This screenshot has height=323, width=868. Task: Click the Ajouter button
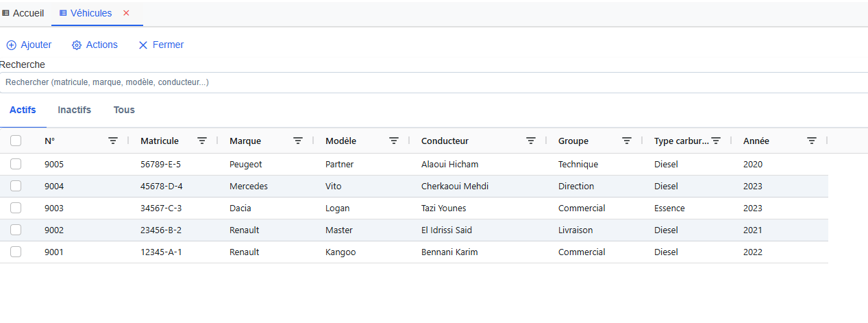tap(29, 45)
